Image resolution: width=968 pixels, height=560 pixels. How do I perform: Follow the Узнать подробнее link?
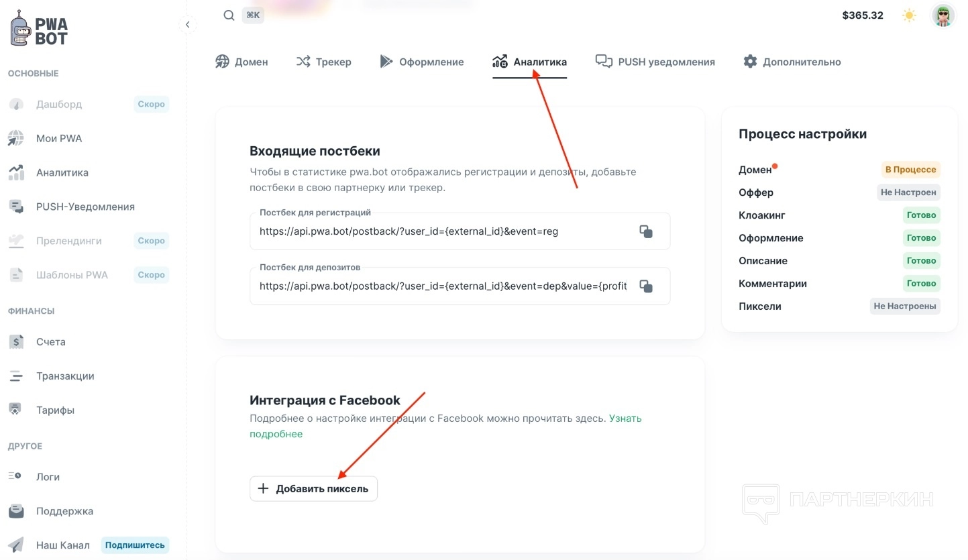625,418
